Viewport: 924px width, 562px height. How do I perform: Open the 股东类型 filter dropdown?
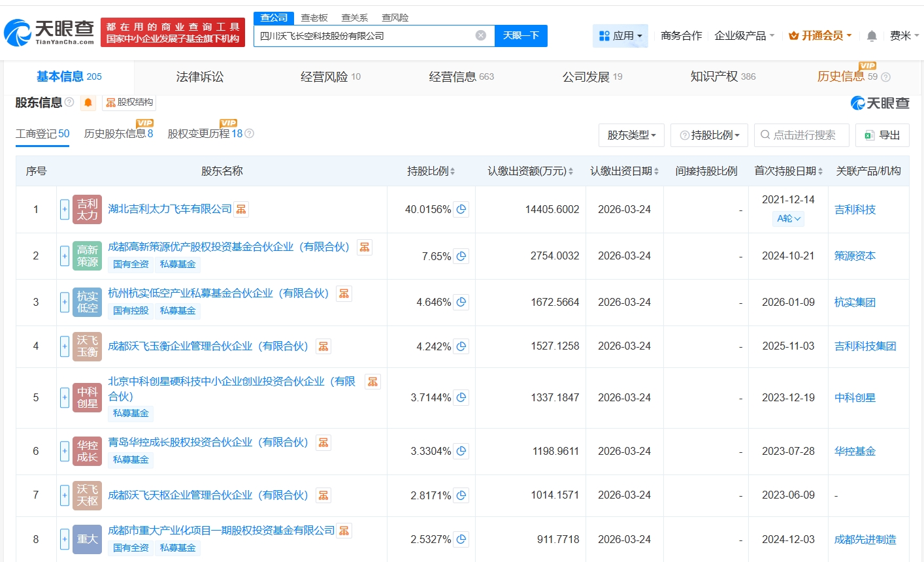click(x=631, y=135)
